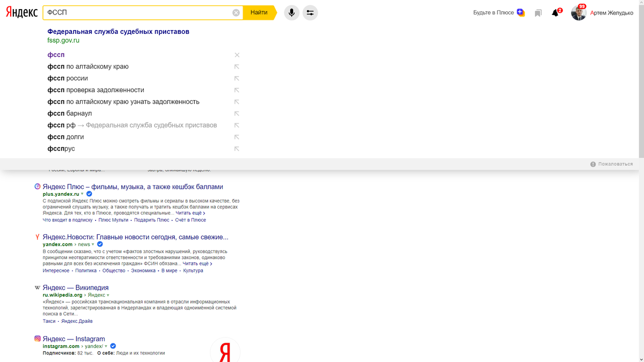Insert 'фссп рф' via arrow icon

[237, 125]
